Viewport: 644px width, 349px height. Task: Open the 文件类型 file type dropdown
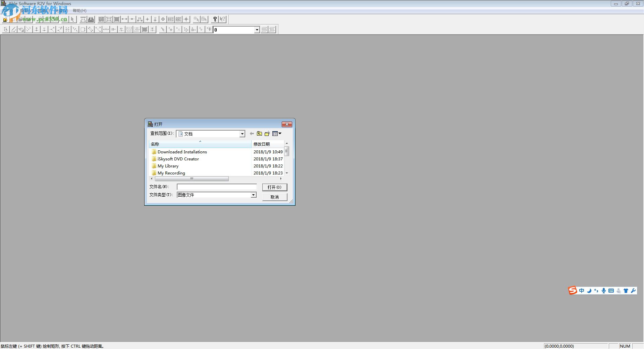(x=253, y=195)
